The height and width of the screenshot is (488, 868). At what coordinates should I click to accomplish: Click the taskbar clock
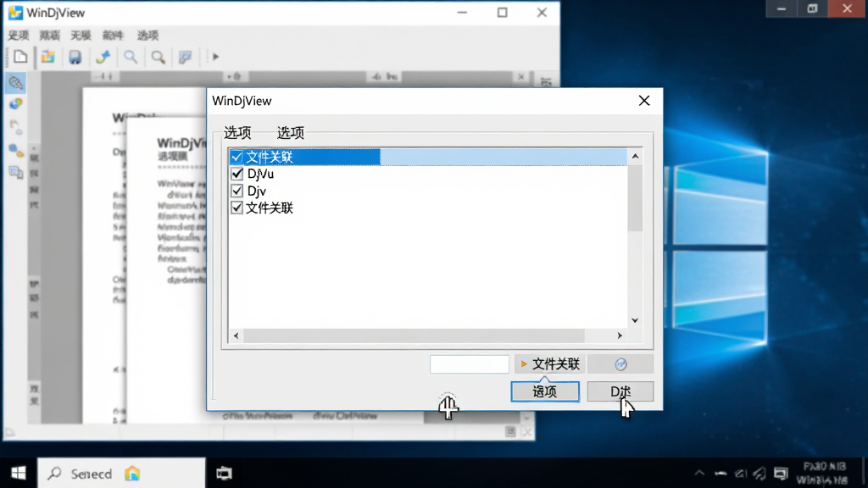point(824,474)
